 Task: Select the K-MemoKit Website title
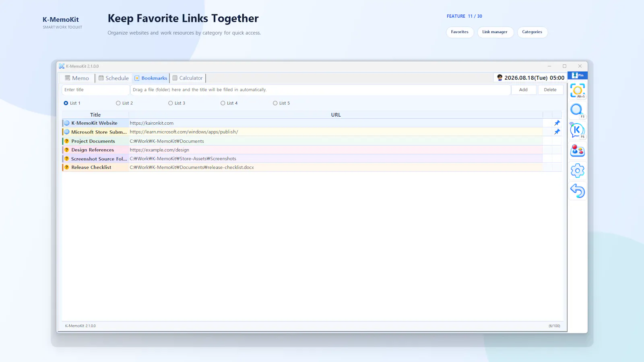(x=94, y=123)
